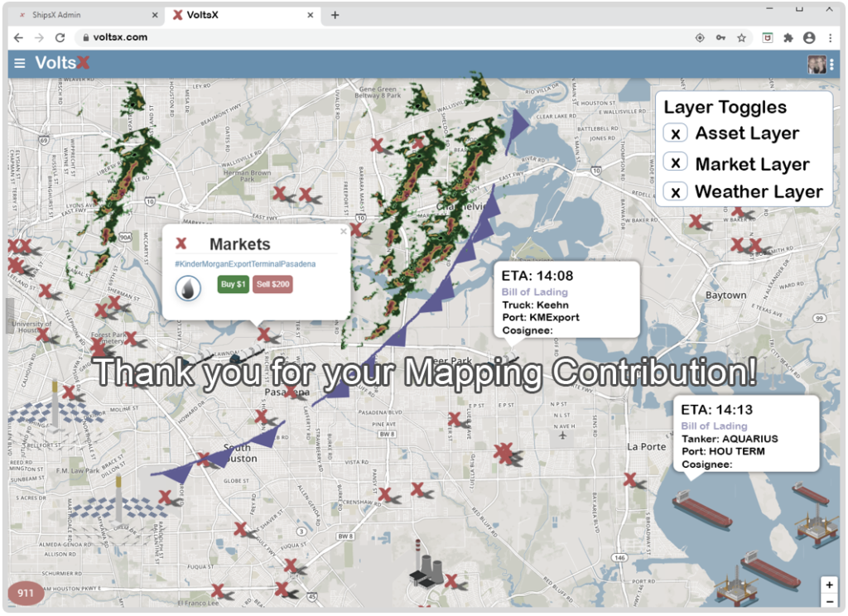Open the Chrome three-dot menu
848x616 pixels.
830,37
